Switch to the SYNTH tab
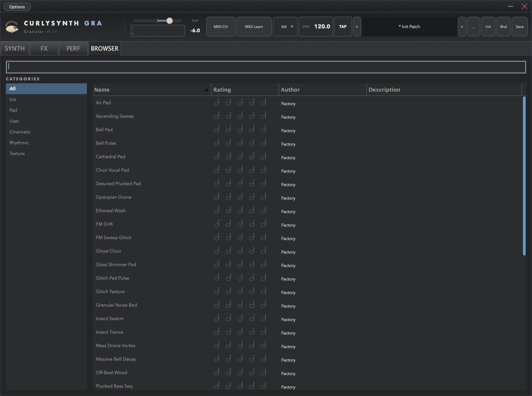 click(15, 49)
